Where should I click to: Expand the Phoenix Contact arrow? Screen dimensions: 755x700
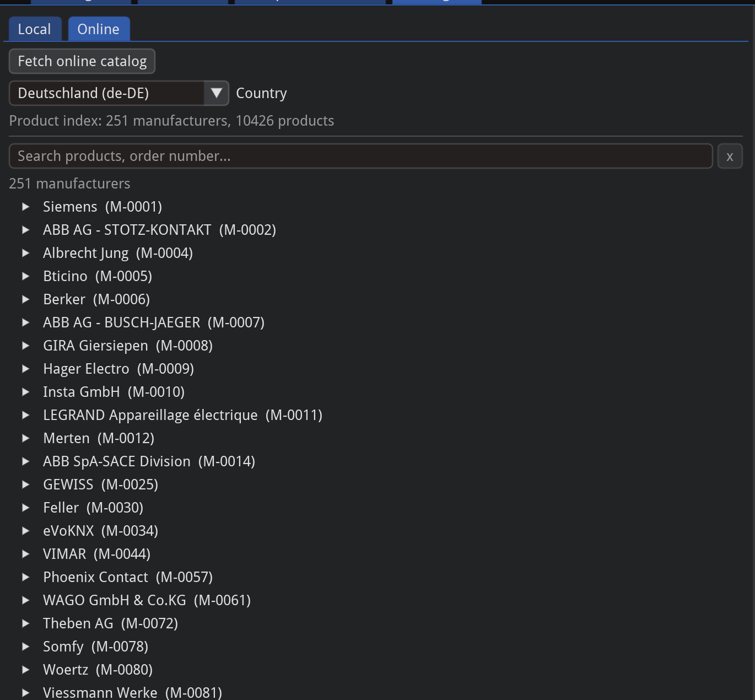(25, 577)
